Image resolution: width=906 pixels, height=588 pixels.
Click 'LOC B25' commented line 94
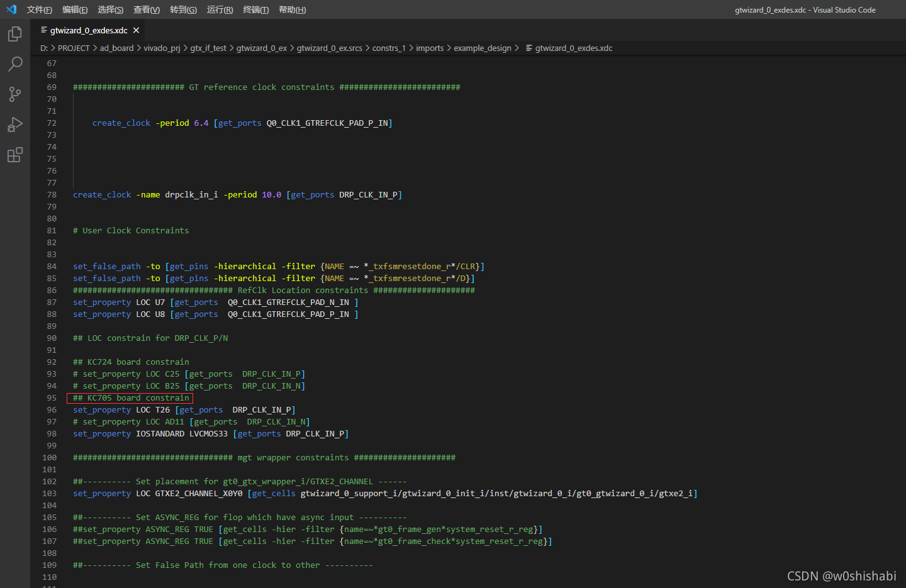(x=162, y=386)
